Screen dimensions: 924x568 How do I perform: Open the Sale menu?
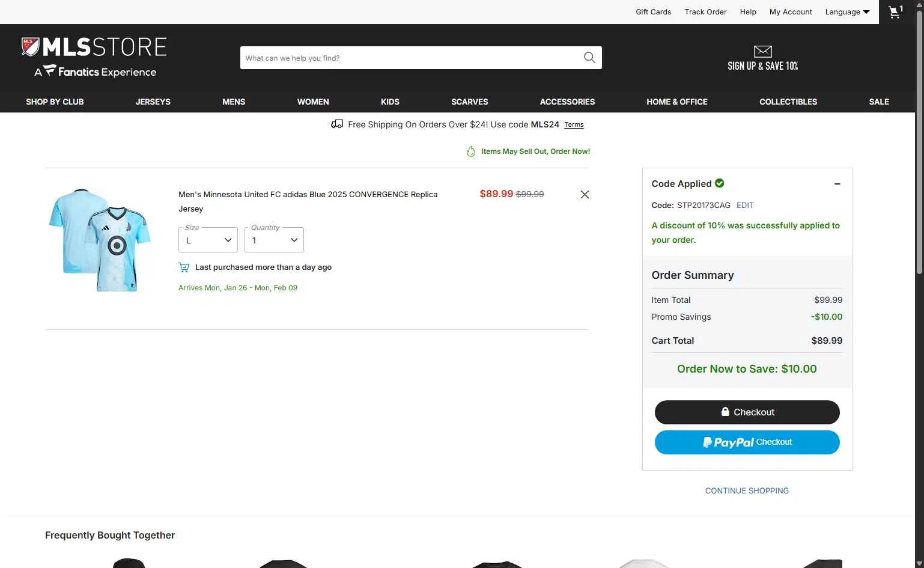pos(879,102)
